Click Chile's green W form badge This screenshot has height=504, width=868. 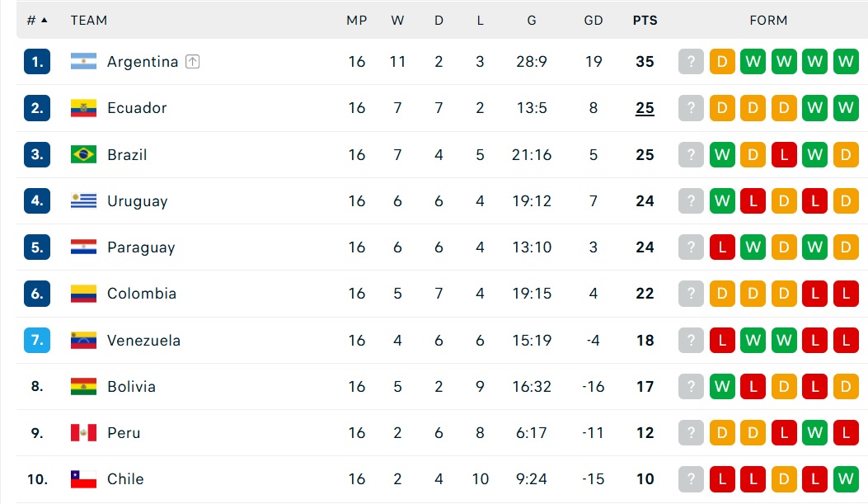(x=846, y=479)
